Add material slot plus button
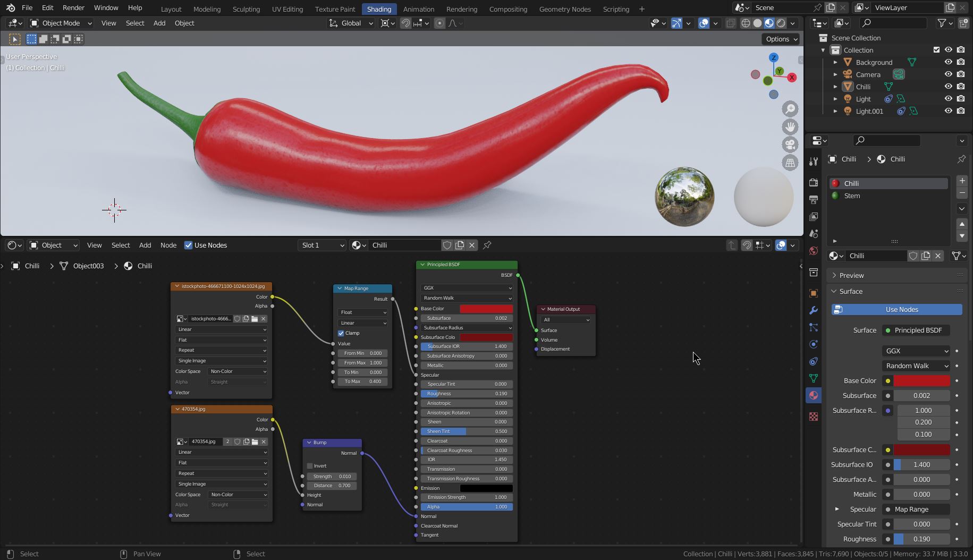 (962, 181)
